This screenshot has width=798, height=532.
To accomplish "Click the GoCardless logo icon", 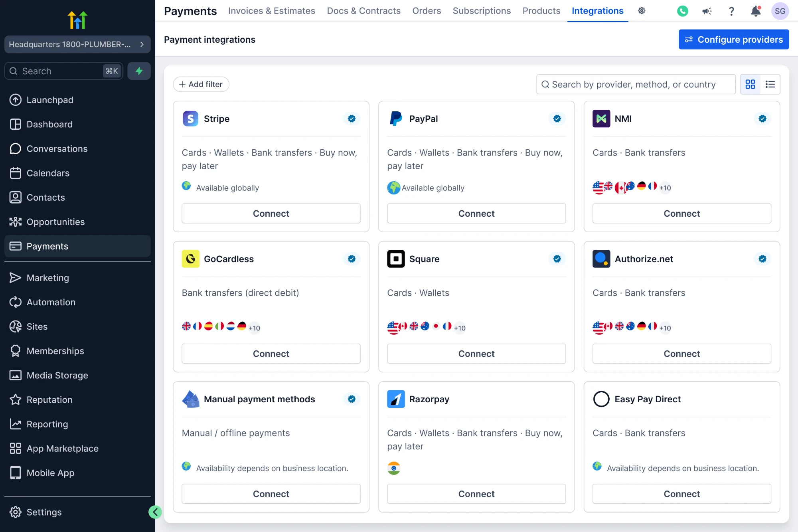I will point(190,259).
